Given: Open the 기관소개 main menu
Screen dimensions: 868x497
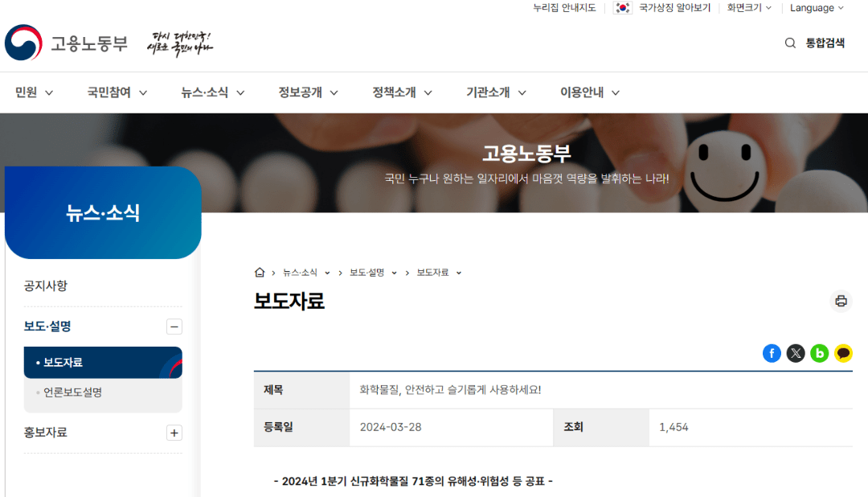Looking at the screenshot, I should click(x=496, y=92).
